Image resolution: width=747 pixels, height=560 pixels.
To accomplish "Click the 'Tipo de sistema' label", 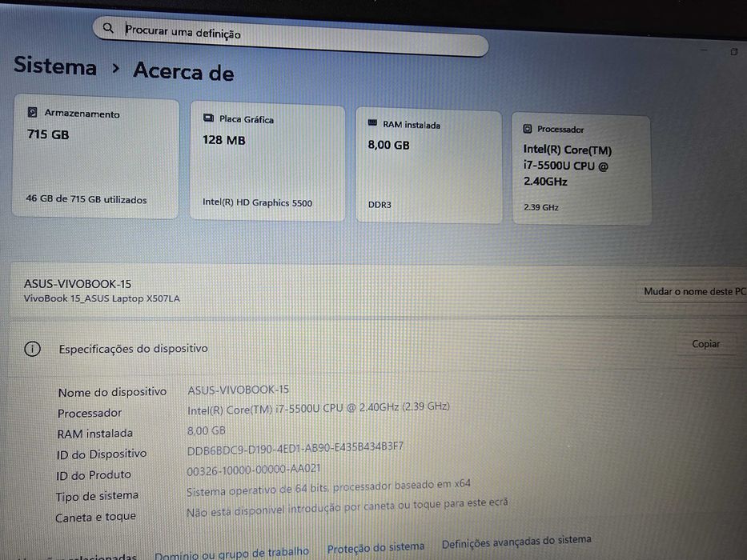I will [x=97, y=496].
